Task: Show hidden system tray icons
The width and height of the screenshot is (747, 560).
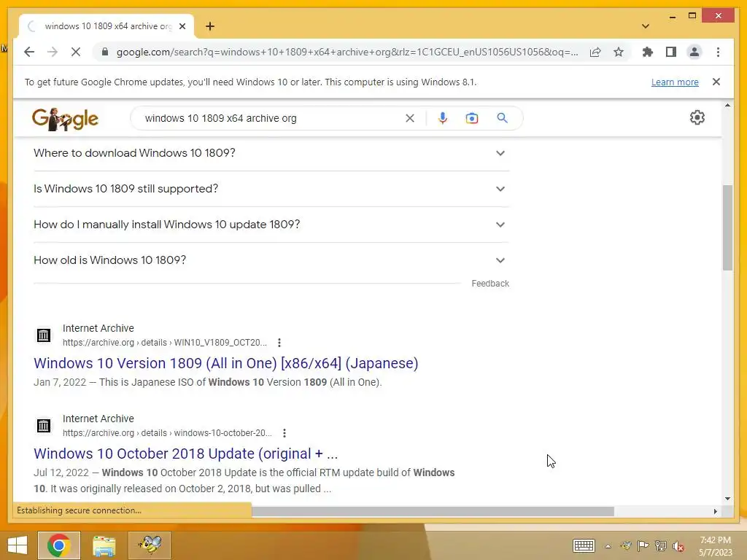Action: coord(608,546)
